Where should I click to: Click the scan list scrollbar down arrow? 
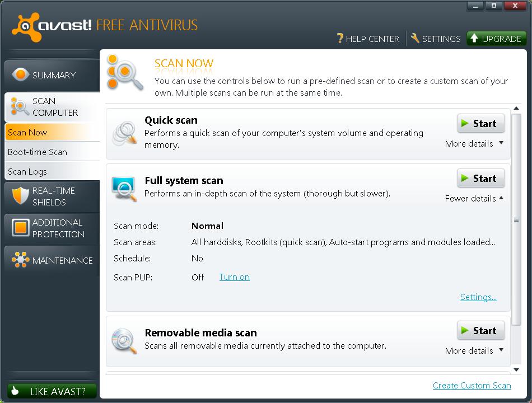[516, 370]
